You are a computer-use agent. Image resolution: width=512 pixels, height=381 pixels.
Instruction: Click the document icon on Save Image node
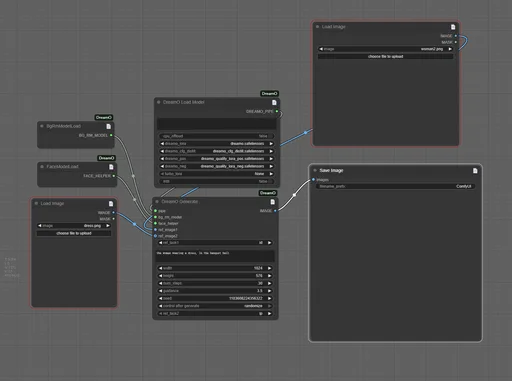pyautogui.click(x=475, y=171)
